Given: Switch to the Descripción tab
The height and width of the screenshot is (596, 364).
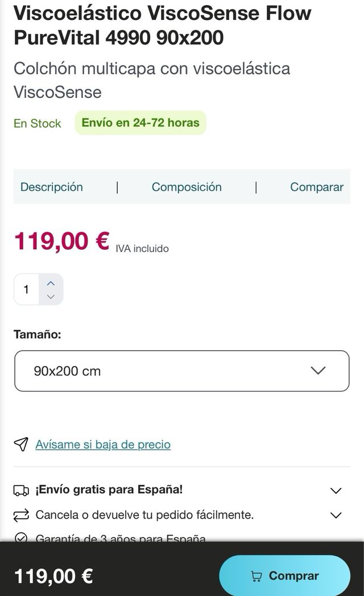Looking at the screenshot, I should [51, 187].
